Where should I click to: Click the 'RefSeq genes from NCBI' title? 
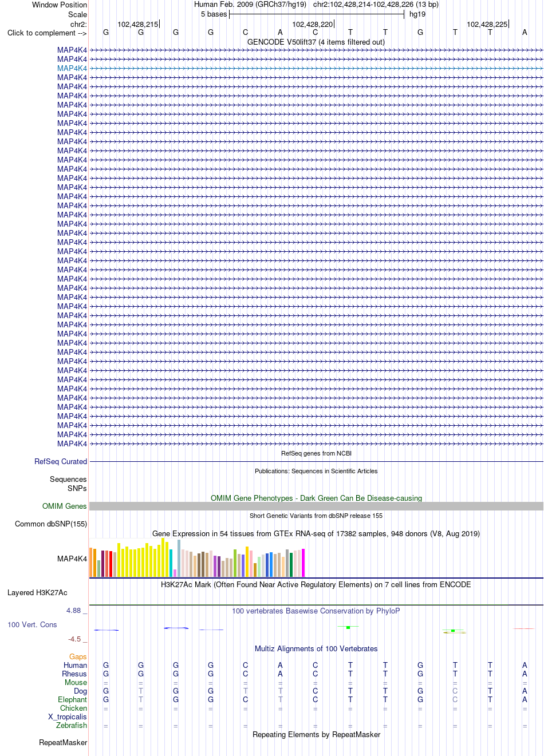pos(316,453)
